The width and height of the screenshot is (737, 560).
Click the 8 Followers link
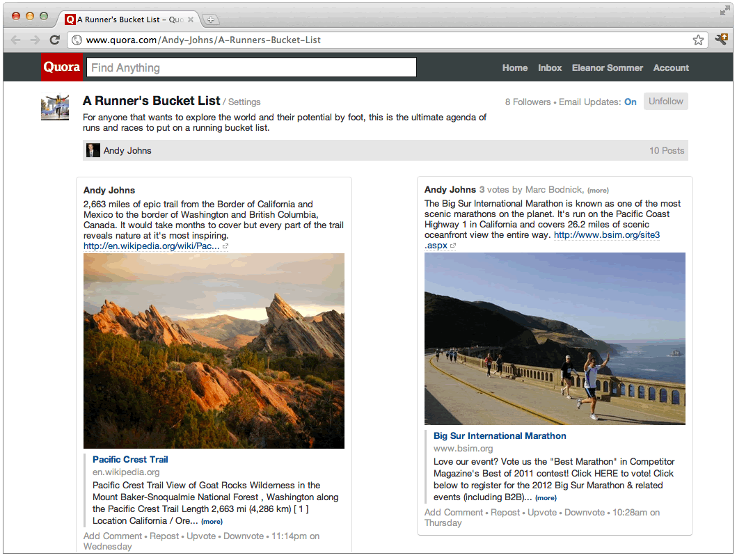tap(528, 102)
